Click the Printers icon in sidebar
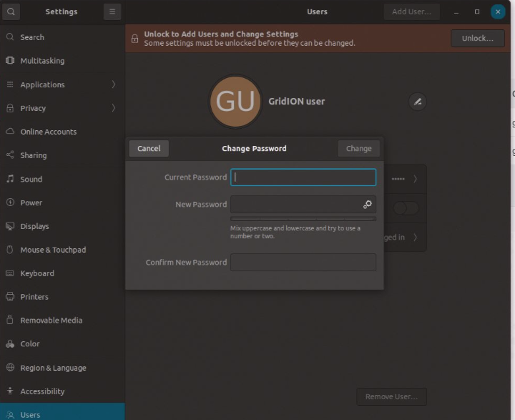Viewport: 515px width, 420px height. tap(10, 296)
